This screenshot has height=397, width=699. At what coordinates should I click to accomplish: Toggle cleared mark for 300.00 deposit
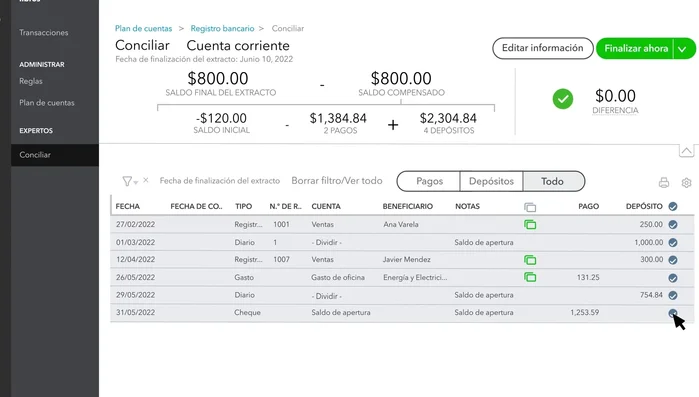tap(673, 260)
